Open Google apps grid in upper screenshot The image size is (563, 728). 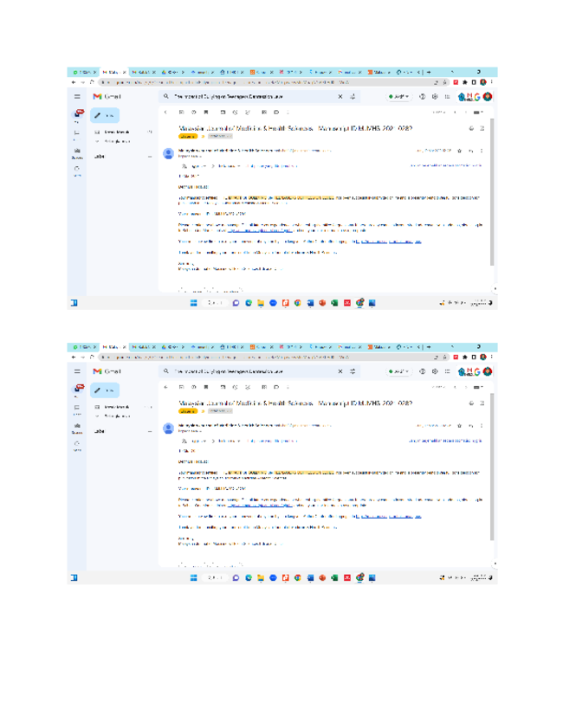(447, 97)
